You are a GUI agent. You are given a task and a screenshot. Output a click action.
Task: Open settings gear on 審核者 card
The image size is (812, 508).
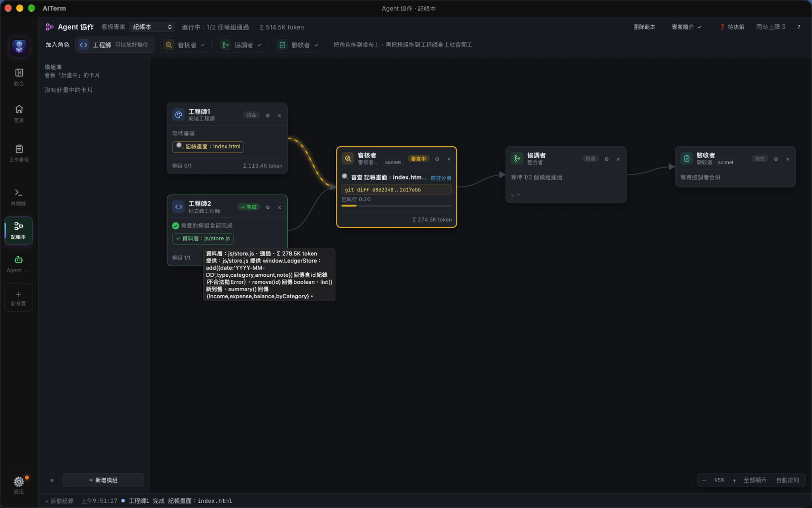(x=437, y=159)
